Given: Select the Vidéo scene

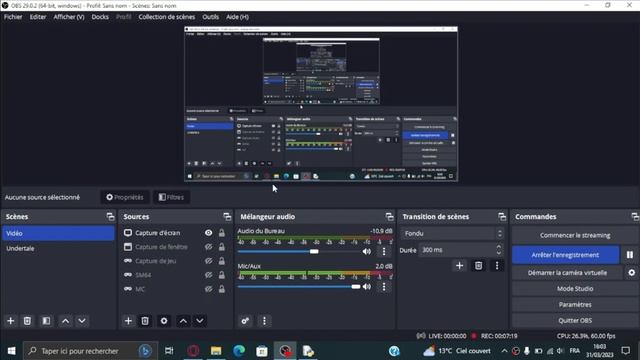Looking at the screenshot, I should click(x=58, y=233).
